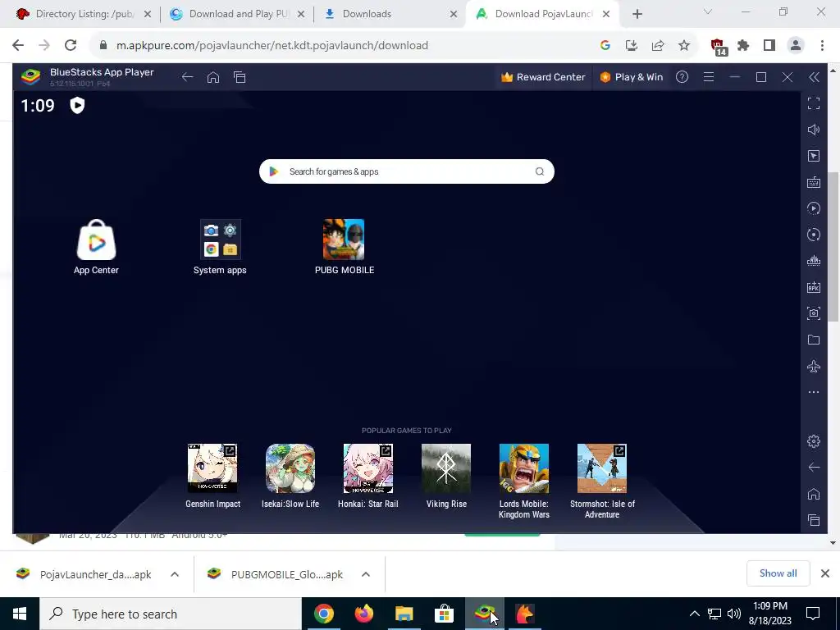This screenshot has width=840, height=630.
Task: Open File Explorer from the taskbar
Action: tap(404, 614)
